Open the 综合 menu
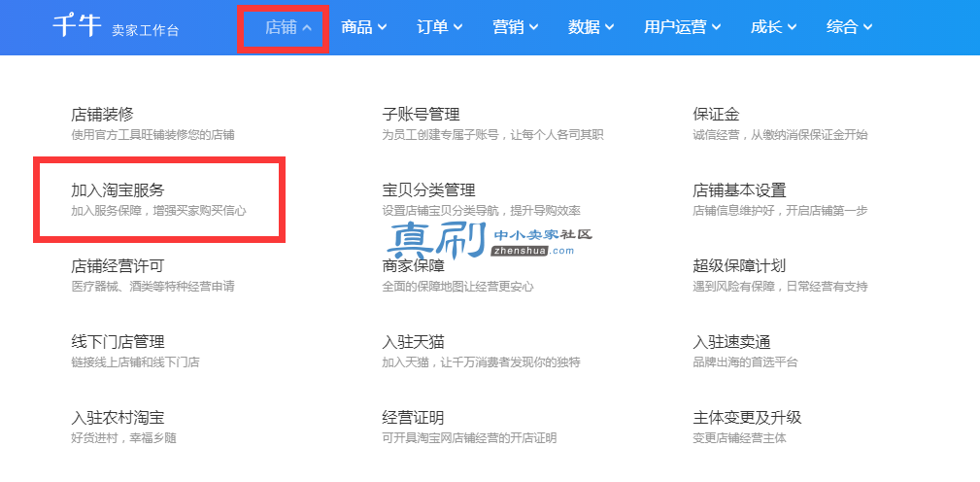 coord(850,27)
